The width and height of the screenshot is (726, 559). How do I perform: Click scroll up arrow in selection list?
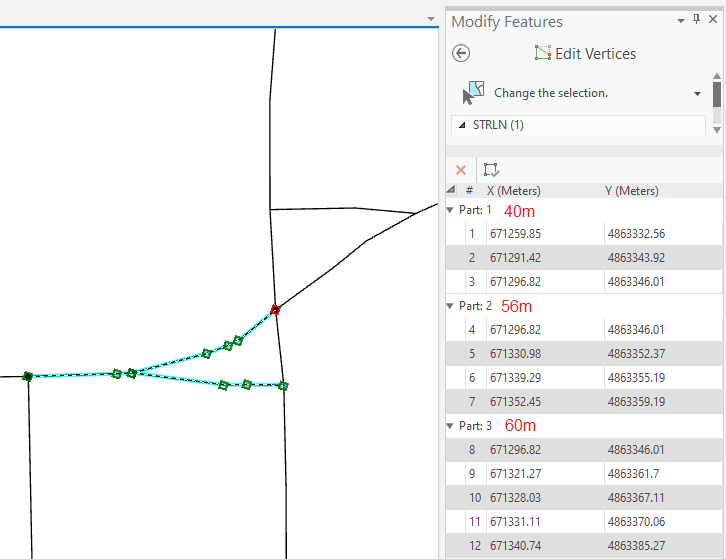(x=716, y=76)
